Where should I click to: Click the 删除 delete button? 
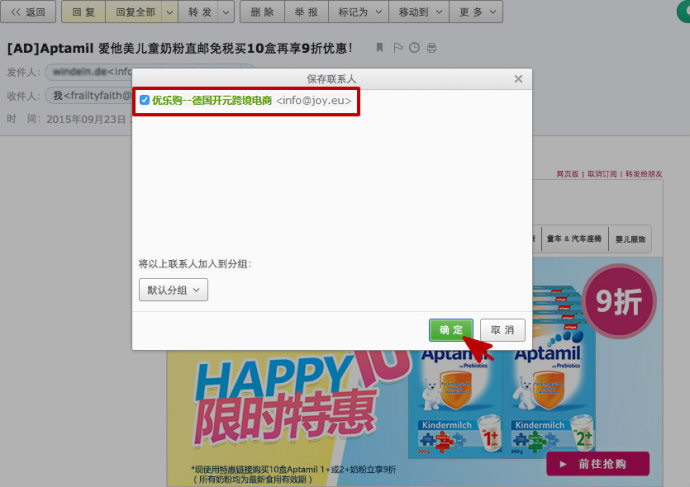pyautogui.click(x=262, y=12)
